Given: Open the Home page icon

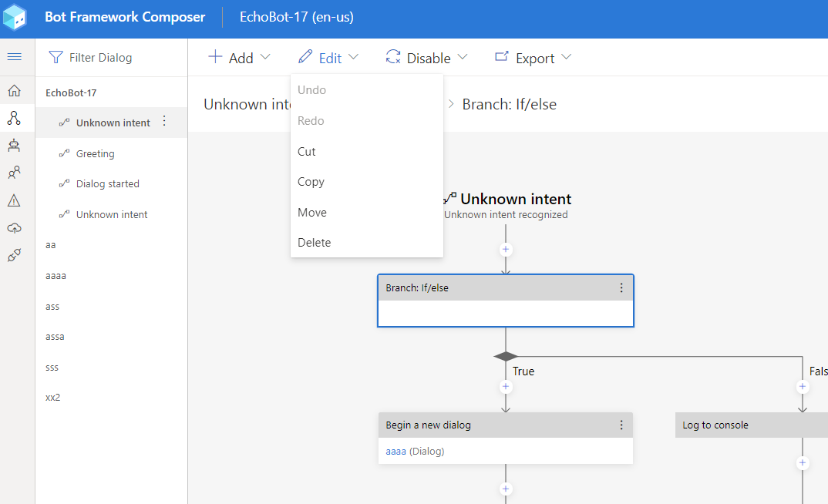Looking at the screenshot, I should [14, 91].
